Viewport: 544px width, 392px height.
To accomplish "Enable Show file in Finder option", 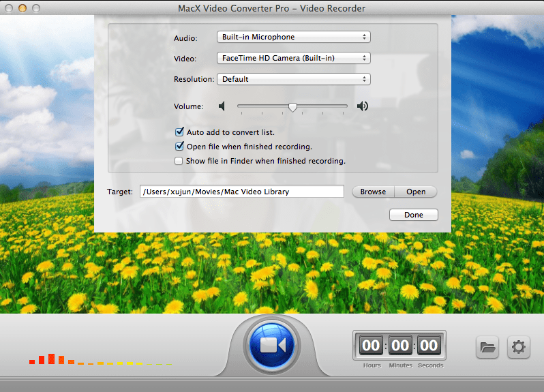I will 179,161.
